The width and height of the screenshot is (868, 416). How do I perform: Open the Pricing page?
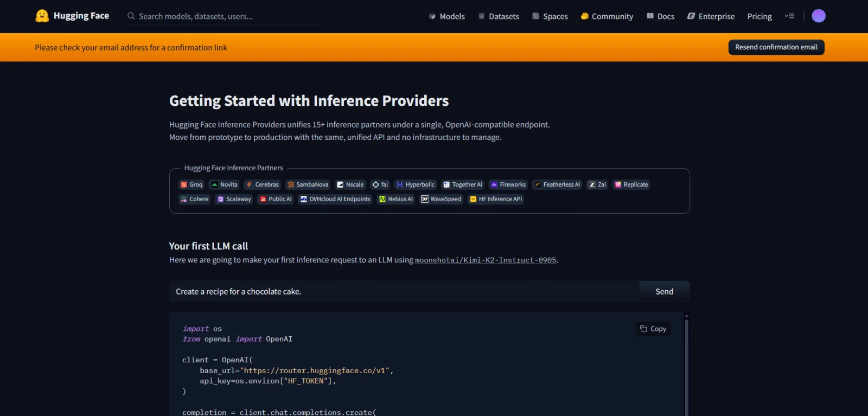click(x=759, y=16)
